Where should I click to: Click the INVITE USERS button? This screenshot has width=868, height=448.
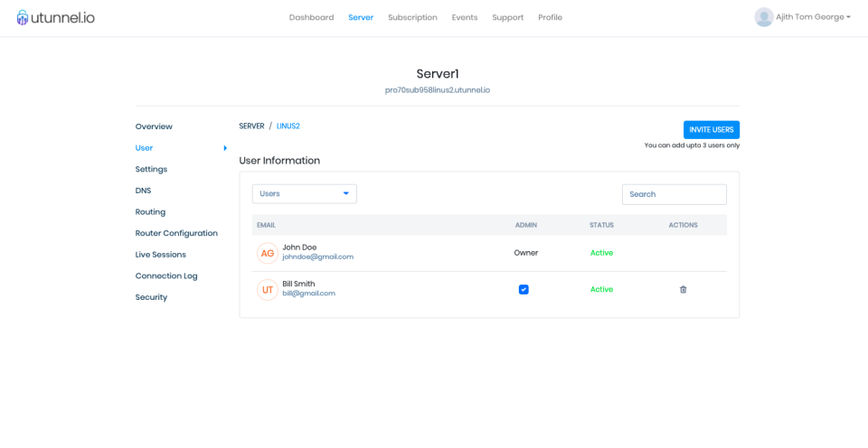click(x=712, y=130)
